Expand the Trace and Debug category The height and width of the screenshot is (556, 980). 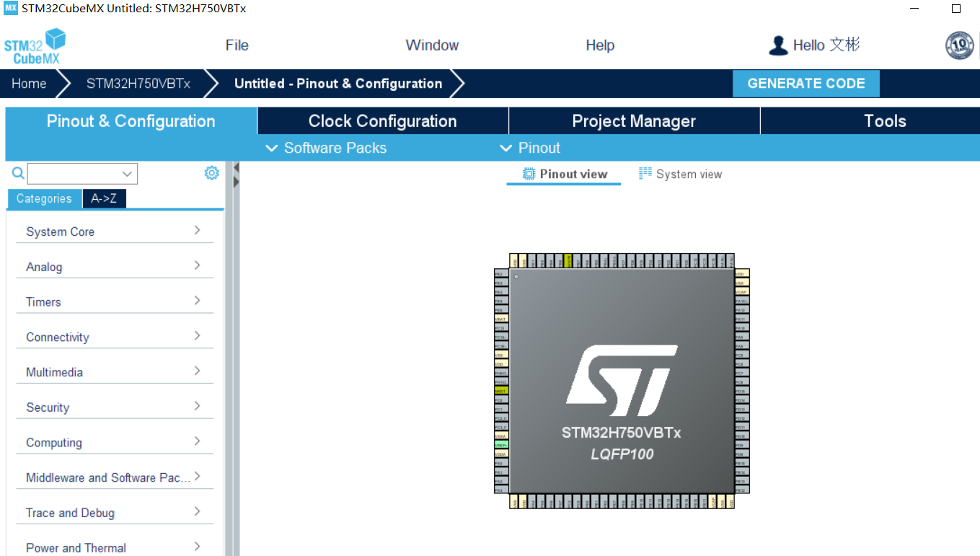115,513
